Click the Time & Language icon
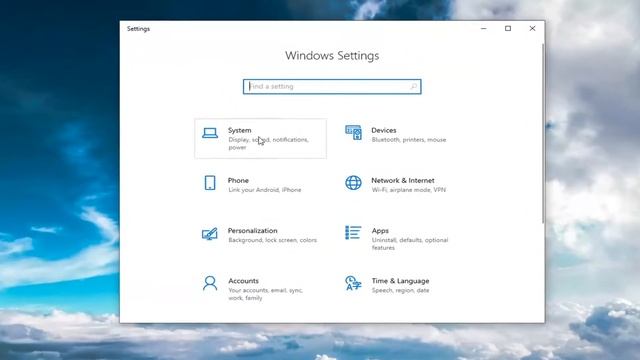The width and height of the screenshot is (640, 360). 353,283
